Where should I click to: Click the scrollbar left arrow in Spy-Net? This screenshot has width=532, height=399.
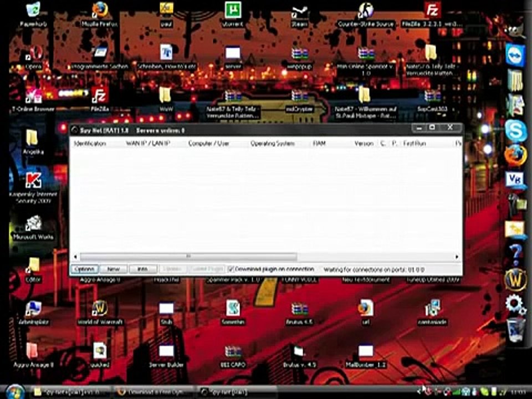tap(75, 257)
